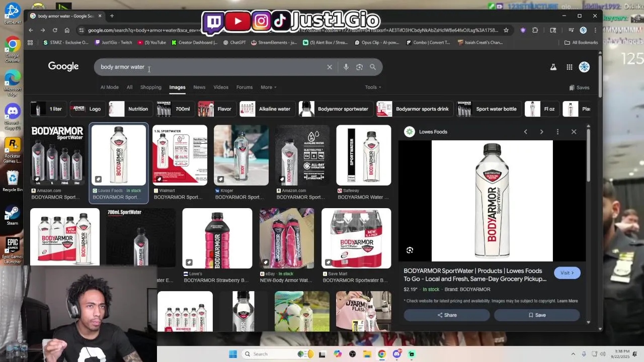Open Chrome extensions puzzle icon
This screenshot has width=644, height=362.
pyautogui.click(x=535, y=30)
